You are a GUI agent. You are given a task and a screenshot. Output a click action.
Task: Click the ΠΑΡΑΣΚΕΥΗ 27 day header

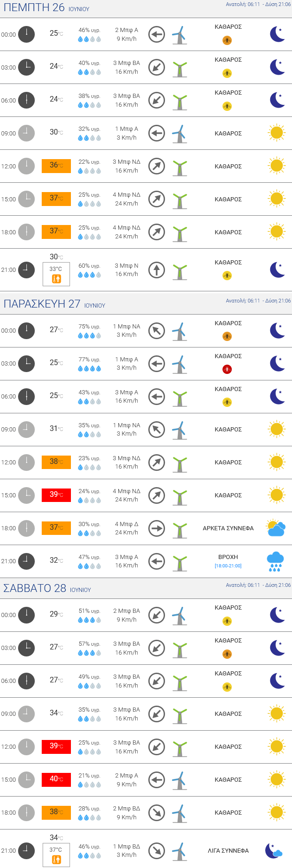(42, 304)
